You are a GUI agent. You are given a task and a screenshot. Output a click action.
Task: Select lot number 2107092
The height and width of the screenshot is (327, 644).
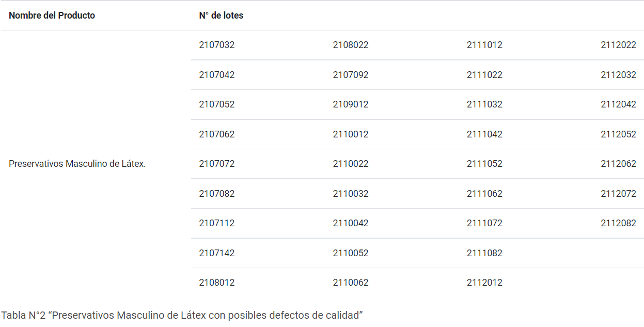(351, 75)
